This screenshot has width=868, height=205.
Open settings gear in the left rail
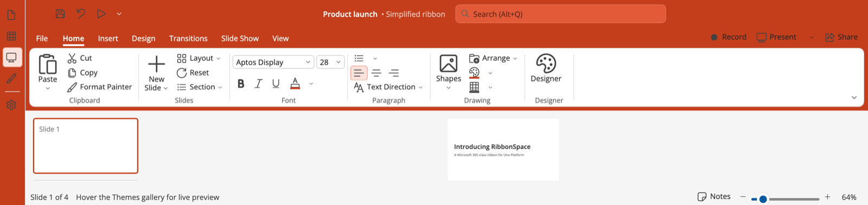point(11,105)
